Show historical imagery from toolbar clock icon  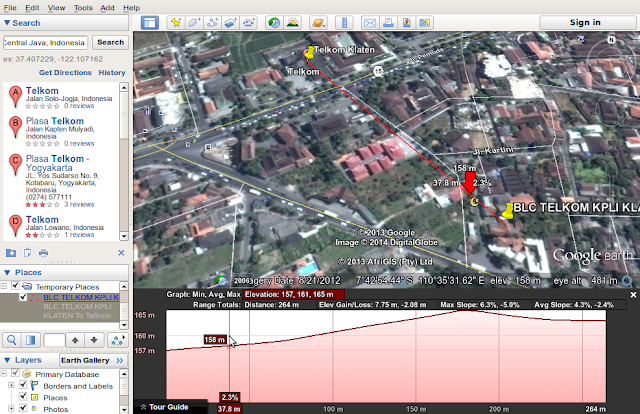point(274,22)
